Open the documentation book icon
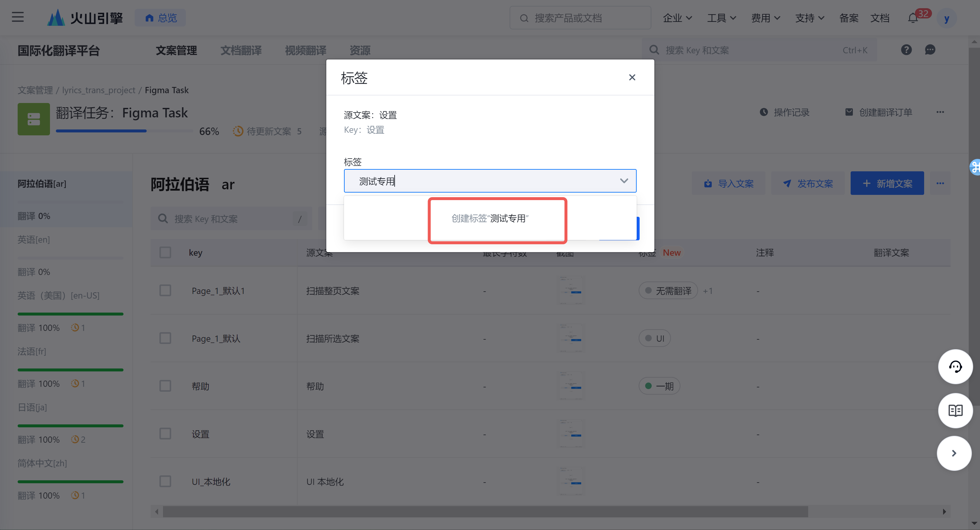The height and width of the screenshot is (530, 980). [955, 410]
